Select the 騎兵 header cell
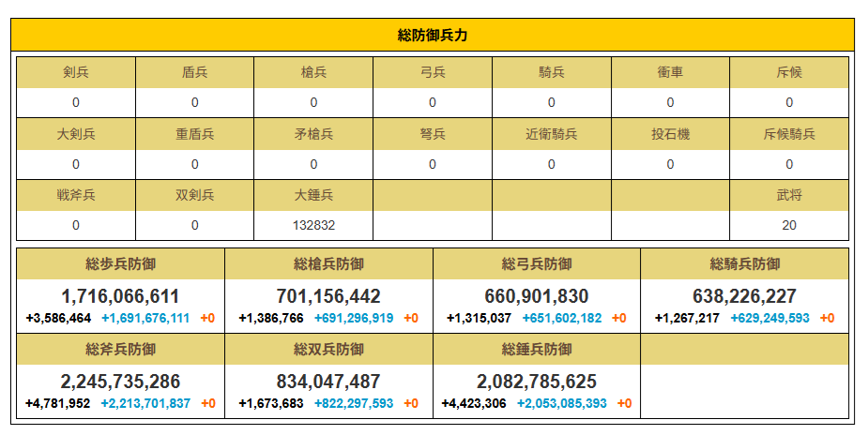This screenshot has width=868, height=435. pyautogui.click(x=552, y=72)
